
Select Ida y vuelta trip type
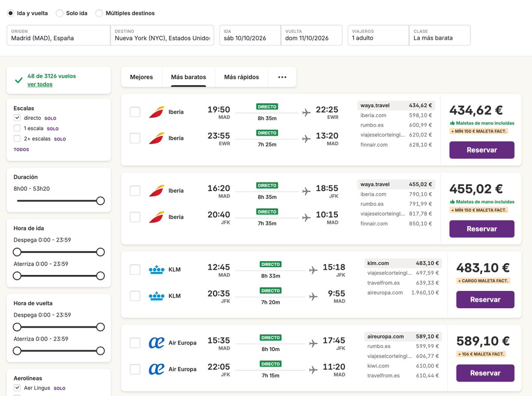(11, 13)
